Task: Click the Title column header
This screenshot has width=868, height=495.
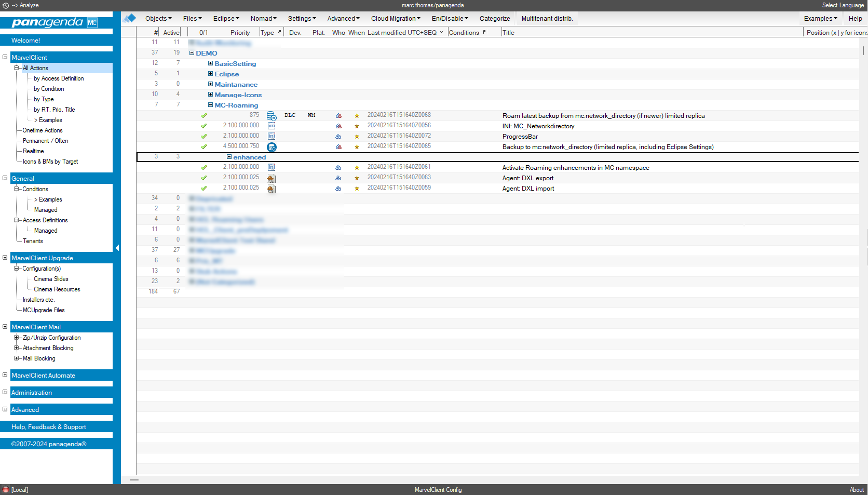Action: (508, 33)
